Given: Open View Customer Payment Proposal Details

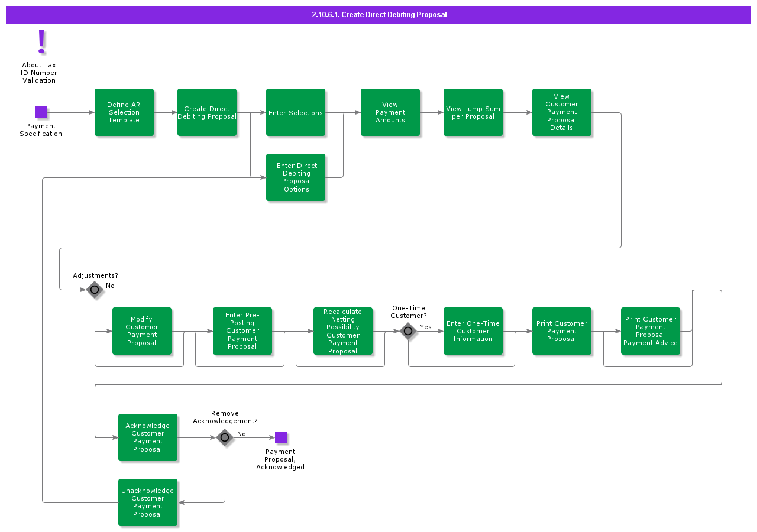Looking at the screenshot, I should (x=562, y=112).
